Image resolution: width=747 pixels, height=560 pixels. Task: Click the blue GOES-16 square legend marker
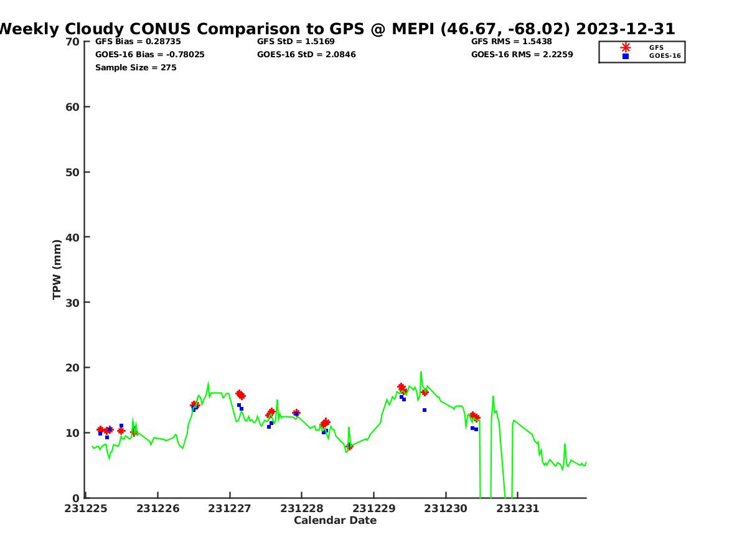point(626,56)
